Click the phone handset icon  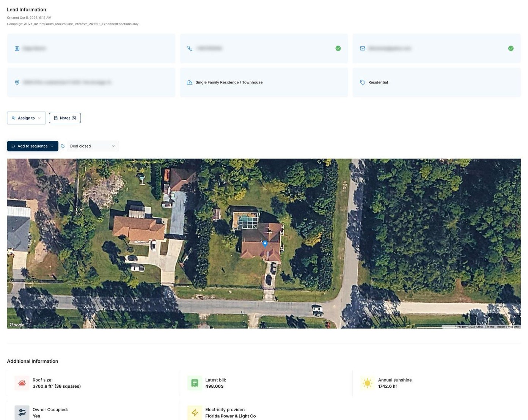(190, 49)
